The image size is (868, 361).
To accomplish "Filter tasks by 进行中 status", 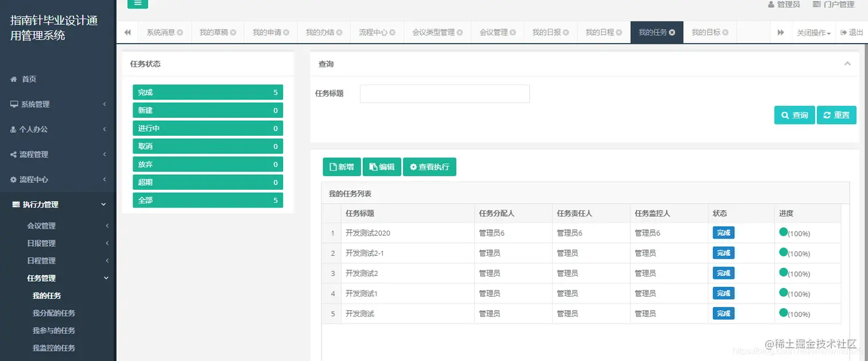I will coord(208,128).
